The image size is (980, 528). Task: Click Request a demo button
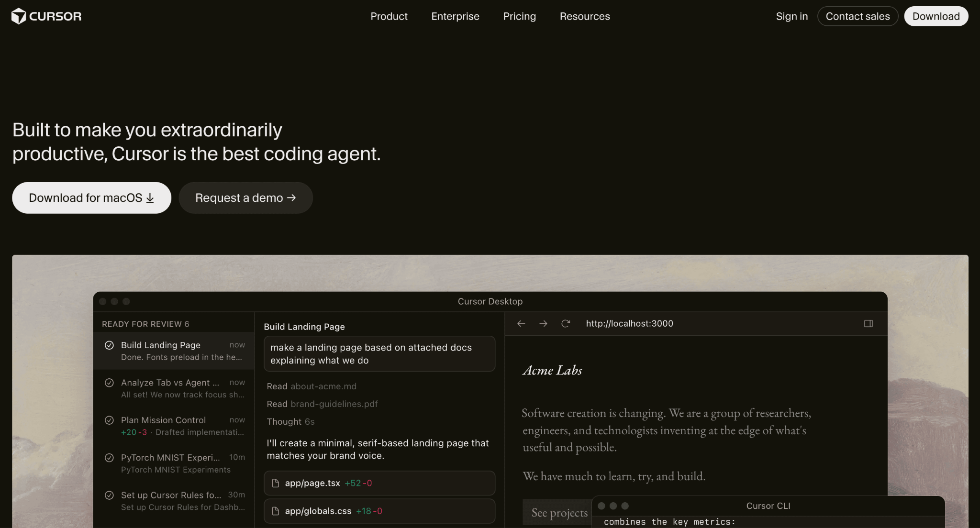click(245, 198)
